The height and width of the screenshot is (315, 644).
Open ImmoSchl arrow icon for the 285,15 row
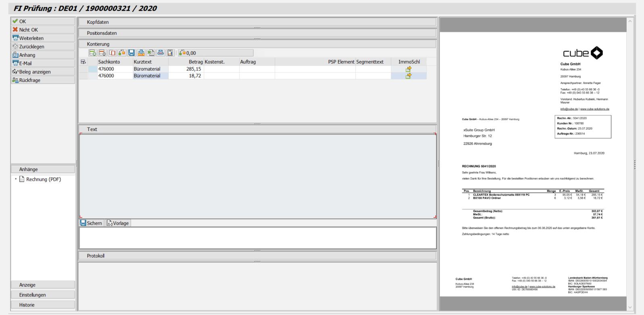408,69
